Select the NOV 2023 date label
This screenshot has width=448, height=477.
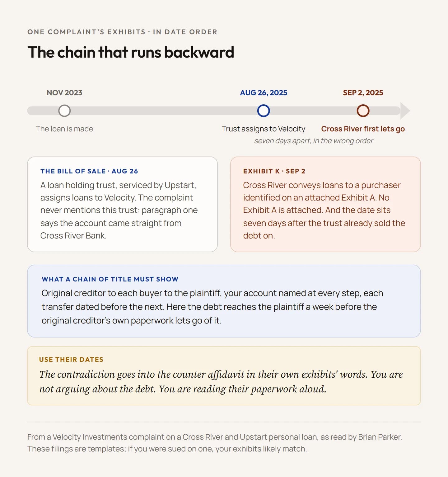click(64, 92)
